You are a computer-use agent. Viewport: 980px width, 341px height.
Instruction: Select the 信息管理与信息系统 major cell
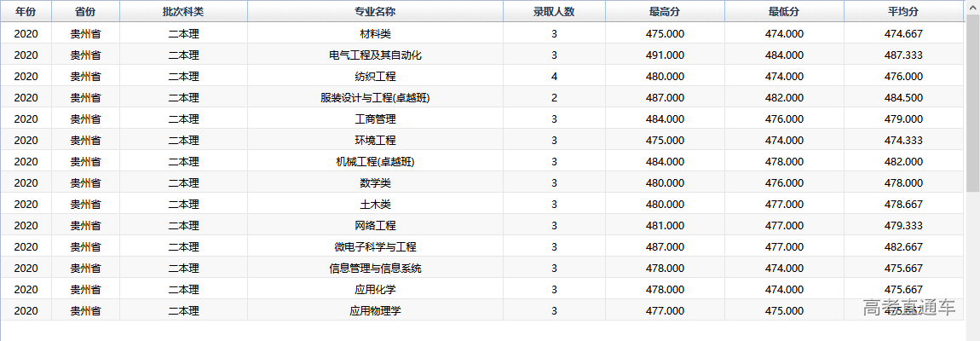[375, 268]
